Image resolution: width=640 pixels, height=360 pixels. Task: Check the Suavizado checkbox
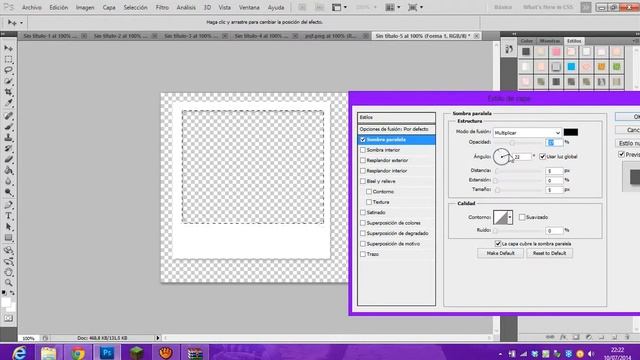pyautogui.click(x=522, y=217)
